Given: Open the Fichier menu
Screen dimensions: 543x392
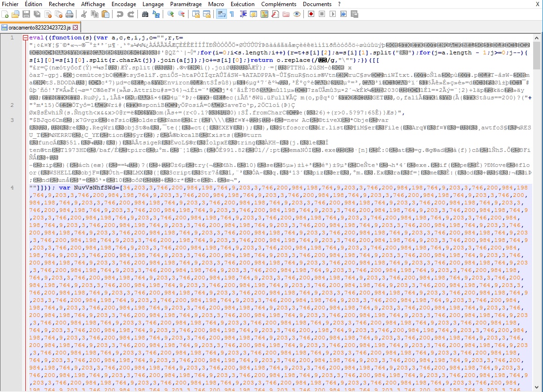Looking at the screenshot, I should click(x=10, y=4).
